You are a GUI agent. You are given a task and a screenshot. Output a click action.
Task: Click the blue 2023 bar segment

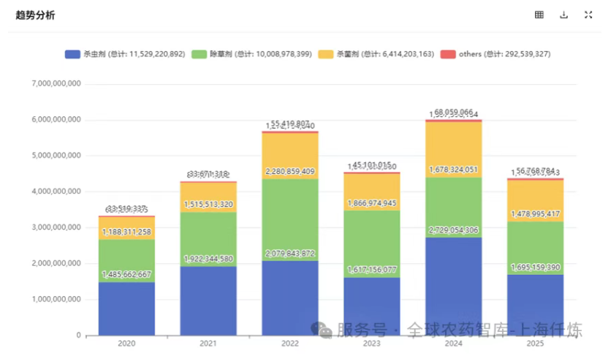[372, 307]
